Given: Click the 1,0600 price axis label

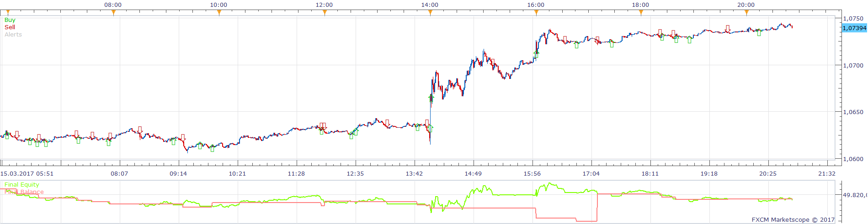Looking at the screenshot, I should tap(853, 159).
